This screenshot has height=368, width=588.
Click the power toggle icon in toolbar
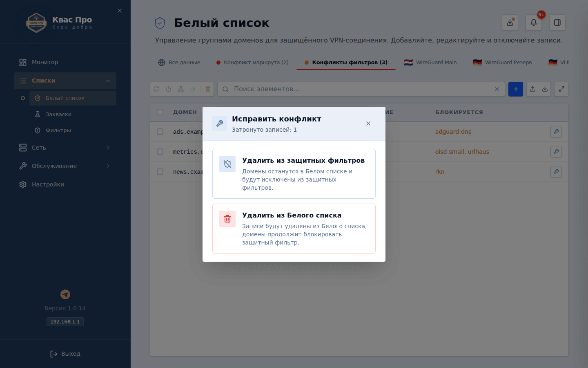pyautogui.click(x=169, y=89)
